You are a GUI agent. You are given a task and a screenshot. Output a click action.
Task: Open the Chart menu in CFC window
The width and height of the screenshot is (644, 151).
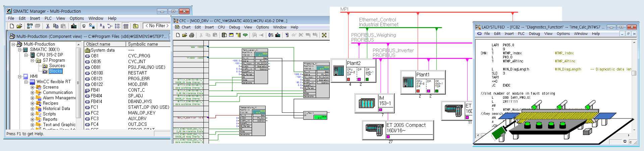186,28
